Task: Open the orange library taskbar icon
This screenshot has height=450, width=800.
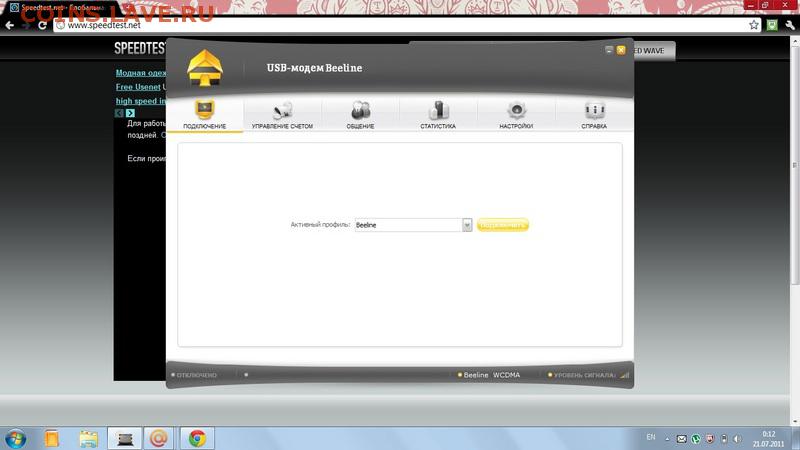Action: [52, 439]
